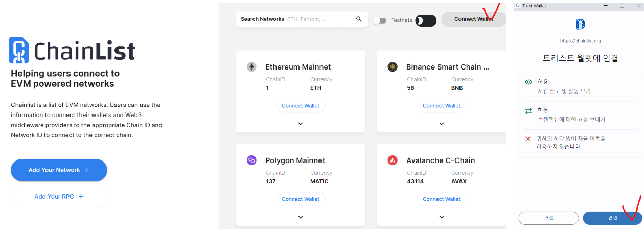Click the Polygon Mainnet network icon

(x=251, y=160)
